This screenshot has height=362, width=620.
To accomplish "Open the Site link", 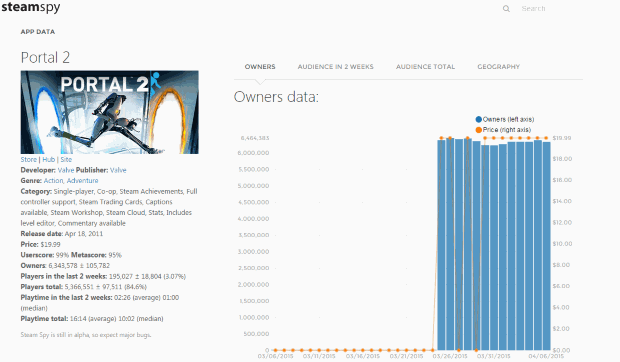I will tap(66, 160).
